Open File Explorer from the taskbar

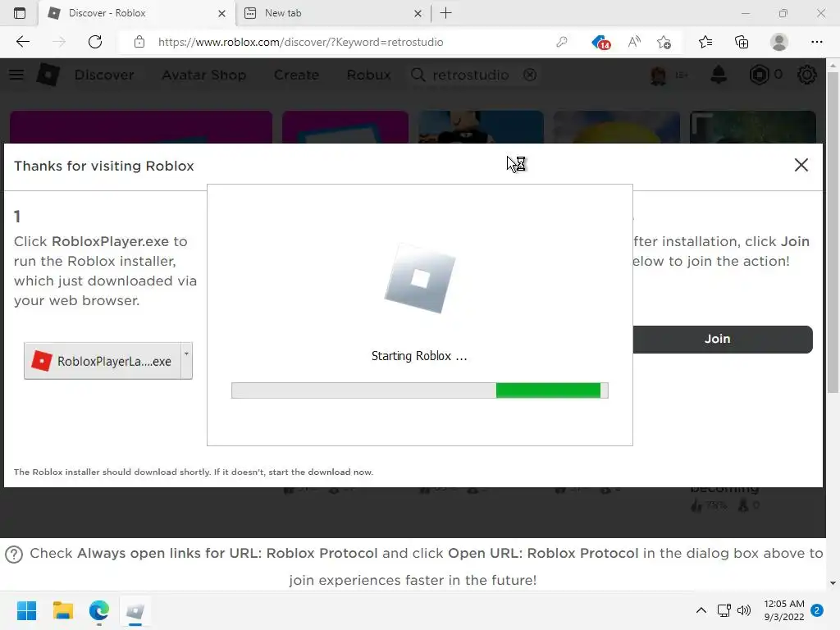62,610
